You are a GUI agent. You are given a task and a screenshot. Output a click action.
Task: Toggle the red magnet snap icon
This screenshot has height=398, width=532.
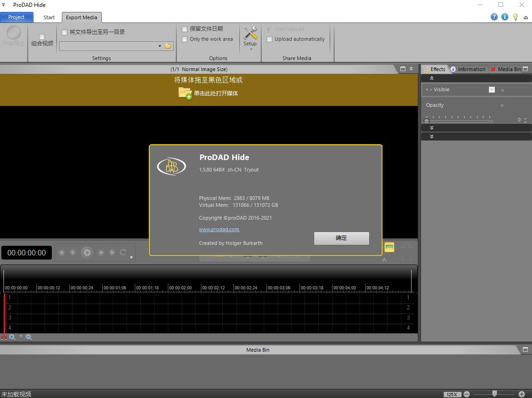click(x=4, y=337)
